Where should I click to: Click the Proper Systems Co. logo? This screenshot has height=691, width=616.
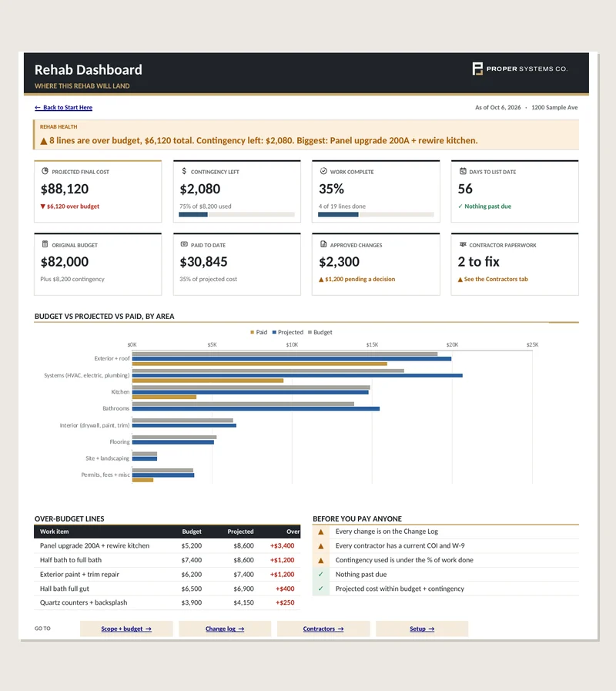pos(520,69)
